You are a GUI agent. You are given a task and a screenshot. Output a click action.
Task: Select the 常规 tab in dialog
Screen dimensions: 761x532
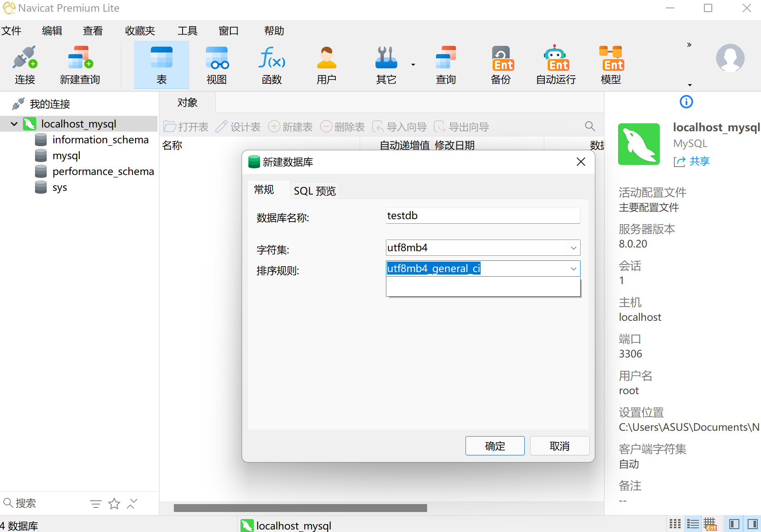[264, 190]
